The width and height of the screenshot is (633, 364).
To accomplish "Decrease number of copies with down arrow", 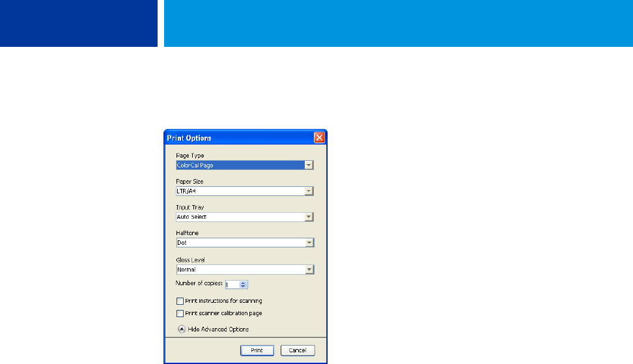I will coord(243,287).
